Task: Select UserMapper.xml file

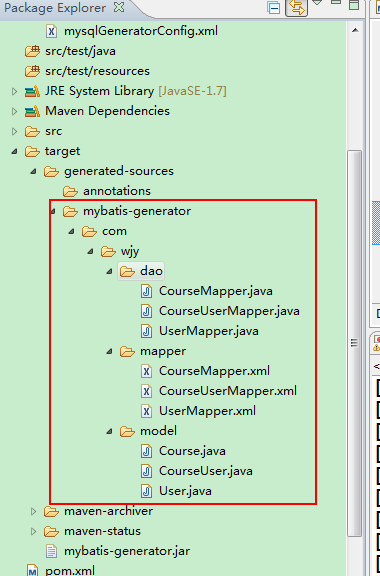Action: point(207,411)
